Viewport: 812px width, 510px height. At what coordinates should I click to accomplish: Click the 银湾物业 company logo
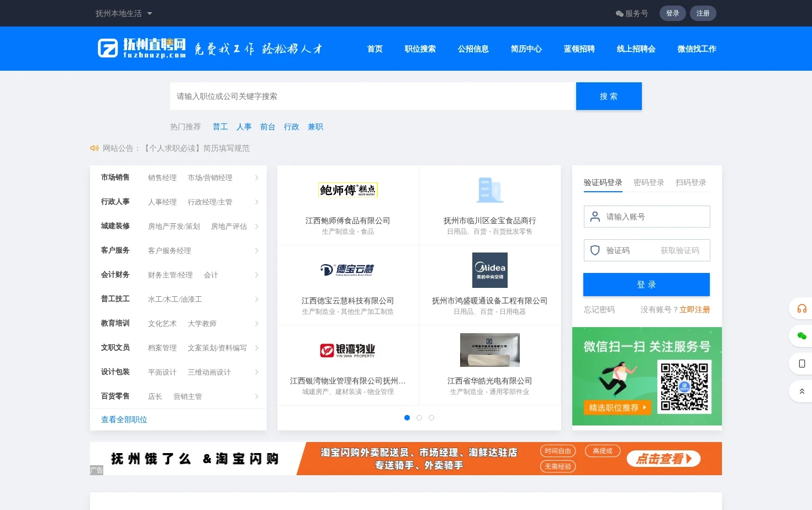(347, 350)
